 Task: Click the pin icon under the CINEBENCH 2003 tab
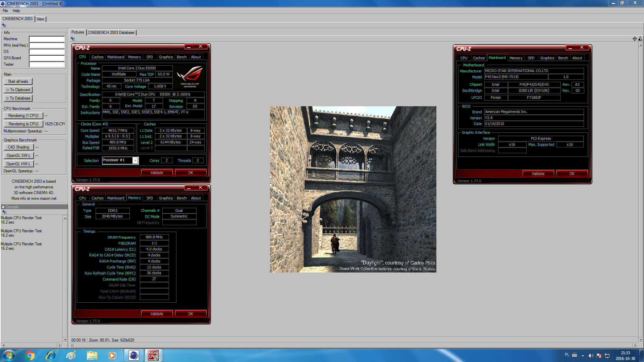pyautogui.click(x=4, y=25)
